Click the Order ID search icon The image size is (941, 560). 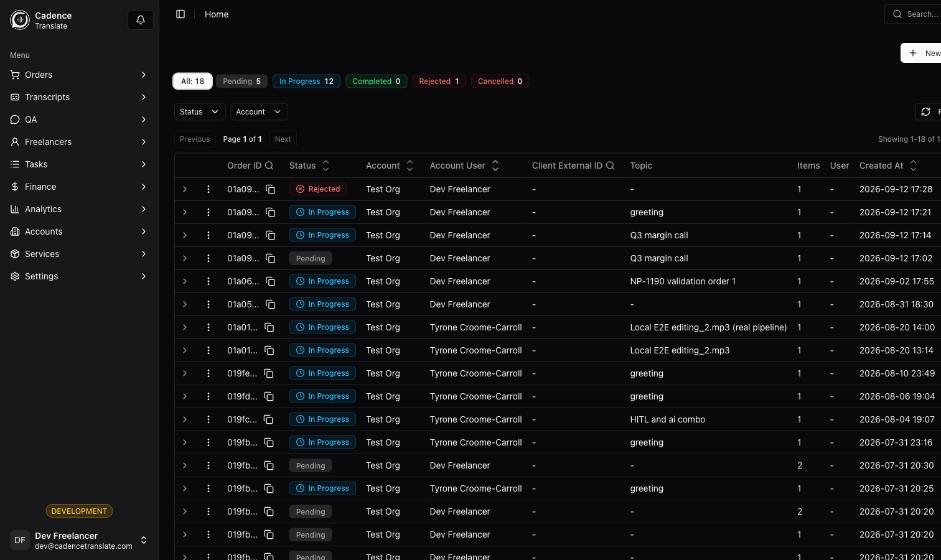click(x=269, y=166)
